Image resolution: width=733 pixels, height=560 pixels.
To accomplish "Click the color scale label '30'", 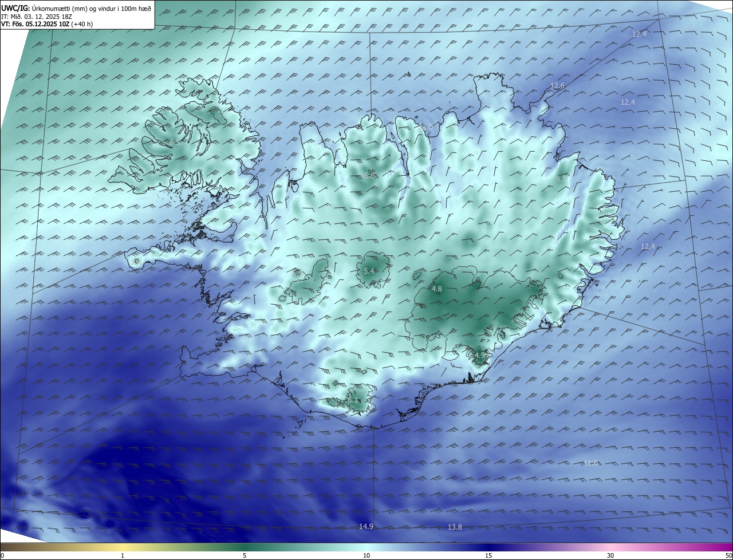I will (x=610, y=555).
